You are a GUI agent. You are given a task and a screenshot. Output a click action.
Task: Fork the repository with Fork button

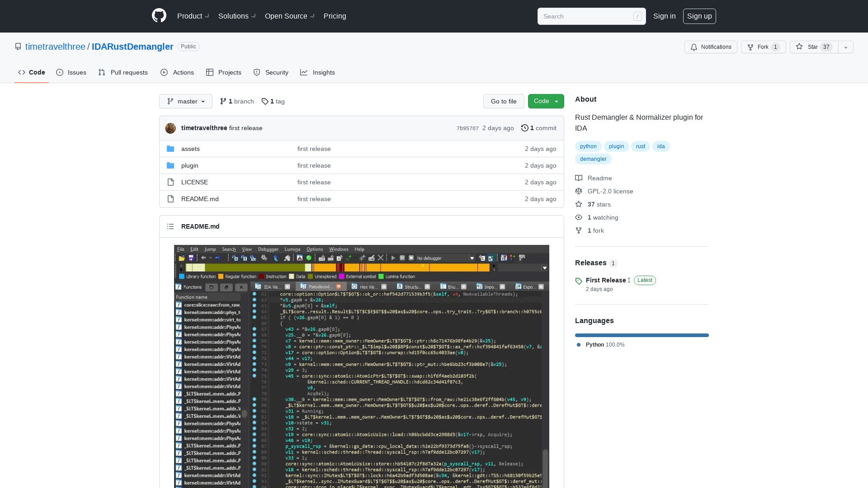coord(763,47)
